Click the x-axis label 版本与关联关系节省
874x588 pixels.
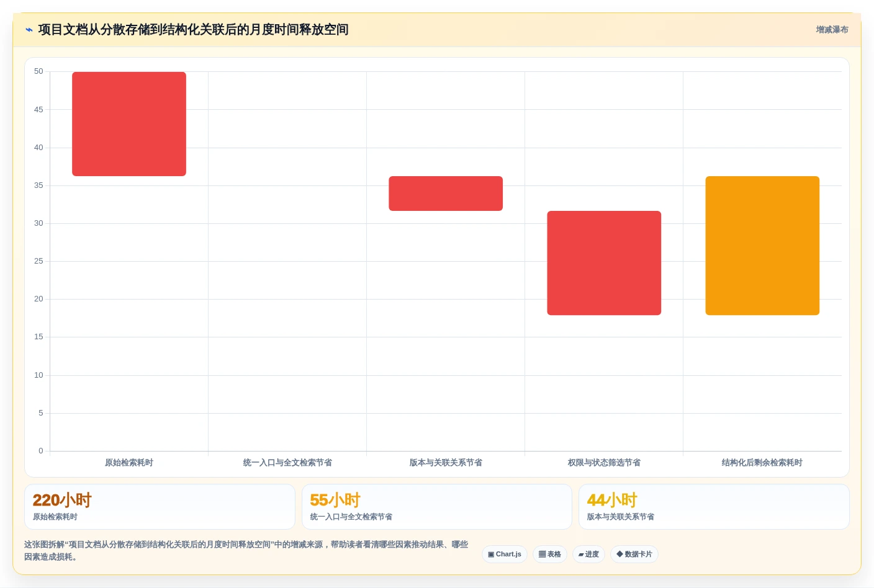click(x=446, y=463)
